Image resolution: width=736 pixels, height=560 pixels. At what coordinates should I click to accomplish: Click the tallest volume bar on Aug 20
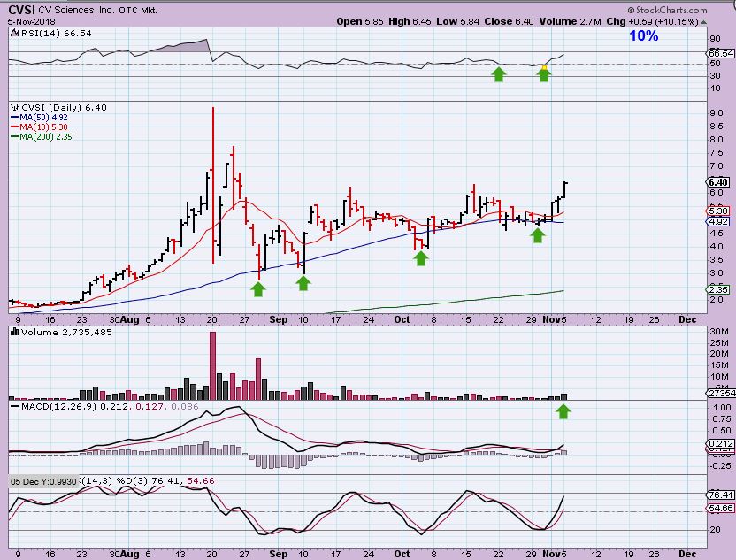pos(212,365)
